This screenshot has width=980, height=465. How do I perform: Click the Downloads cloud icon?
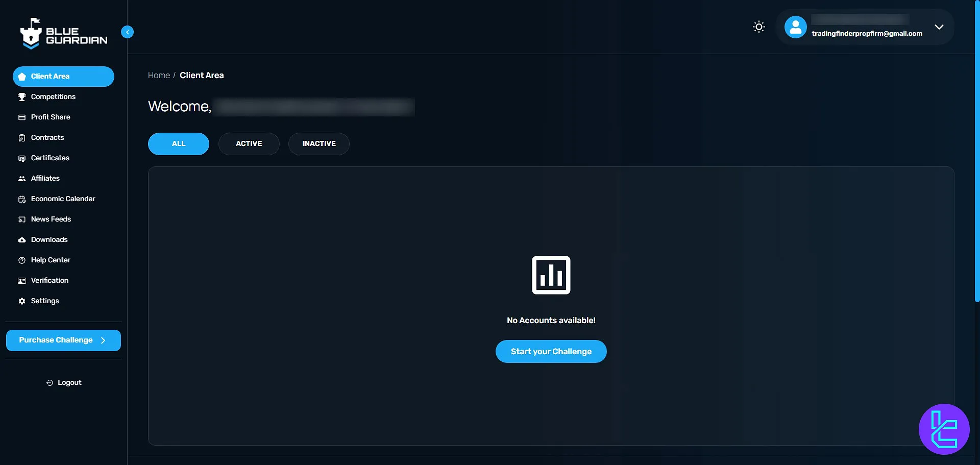[22, 240]
